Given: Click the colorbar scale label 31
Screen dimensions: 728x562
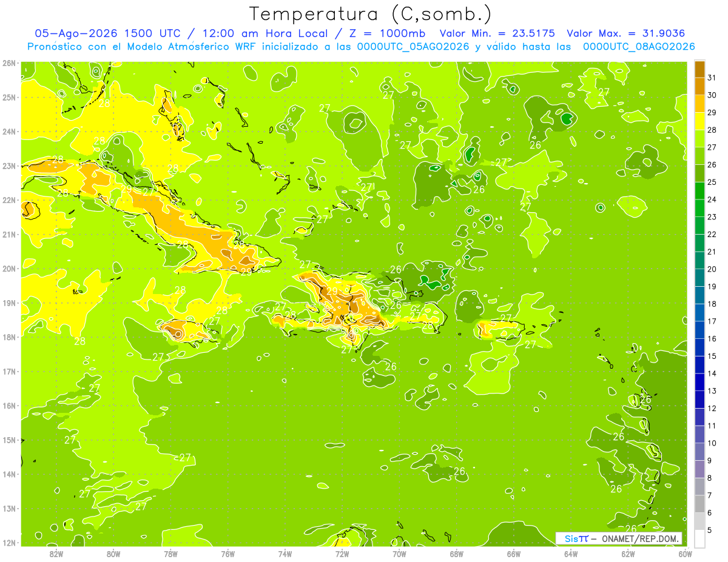Looking at the screenshot, I should pyautogui.click(x=712, y=78).
